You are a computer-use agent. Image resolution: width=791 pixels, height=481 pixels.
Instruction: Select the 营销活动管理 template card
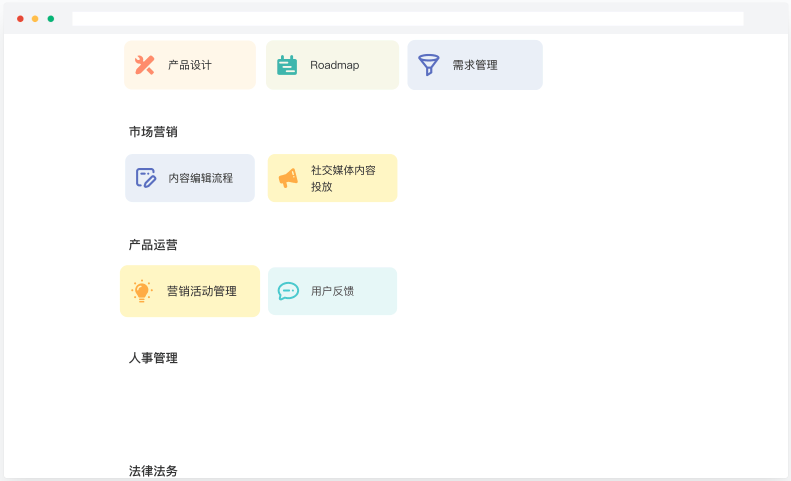(190, 291)
